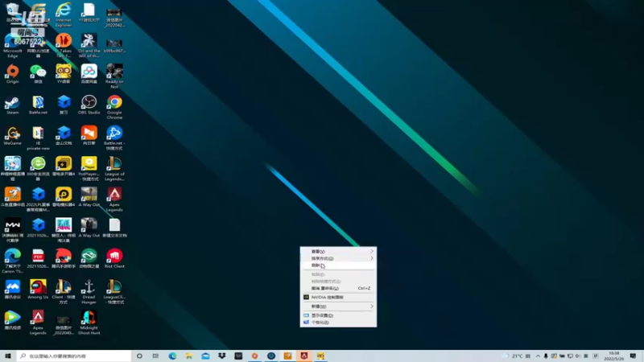This screenshot has width=644, height=362.
Task: Select the IB private new folder
Action: [38, 138]
